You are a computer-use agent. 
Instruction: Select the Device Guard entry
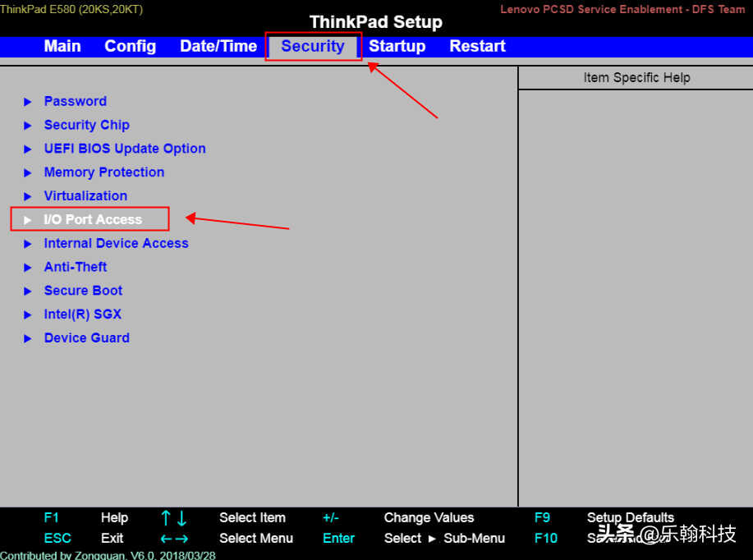(87, 338)
